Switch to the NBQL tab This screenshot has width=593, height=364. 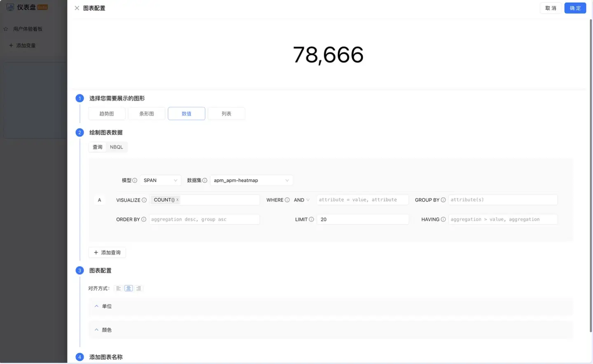pyautogui.click(x=117, y=147)
